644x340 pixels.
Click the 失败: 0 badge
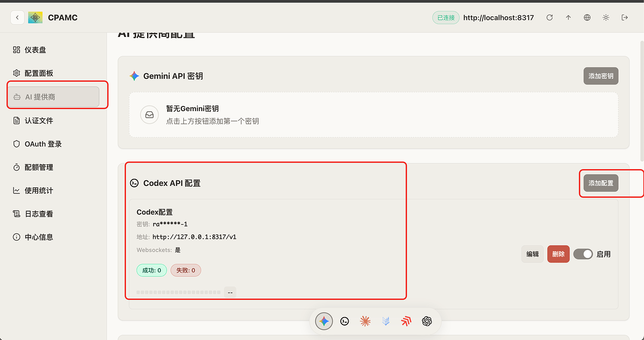point(186,270)
